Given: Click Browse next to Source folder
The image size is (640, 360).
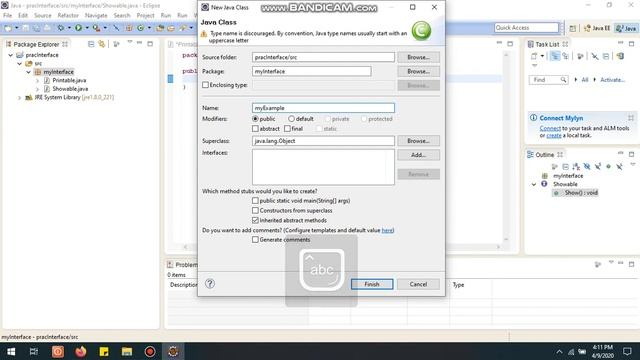Looking at the screenshot, I should 418,57.
